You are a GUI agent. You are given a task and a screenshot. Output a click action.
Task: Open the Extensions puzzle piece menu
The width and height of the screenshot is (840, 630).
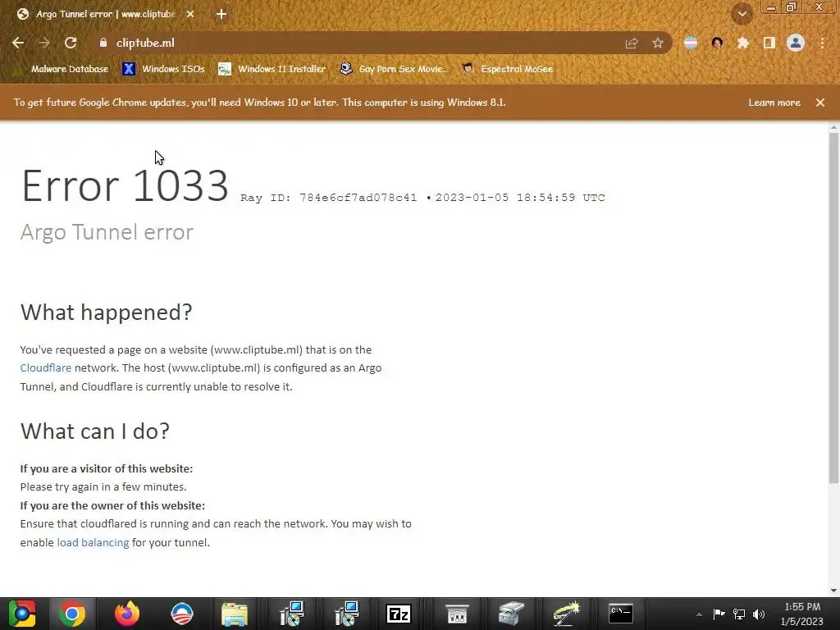click(x=743, y=43)
